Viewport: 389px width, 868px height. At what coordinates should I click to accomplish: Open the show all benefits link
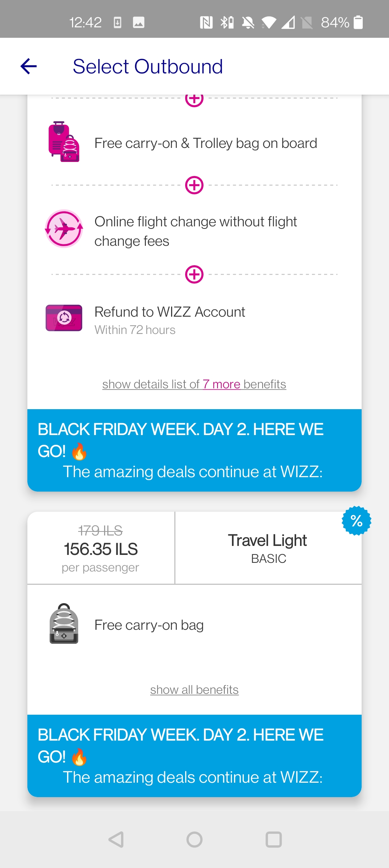point(194,690)
